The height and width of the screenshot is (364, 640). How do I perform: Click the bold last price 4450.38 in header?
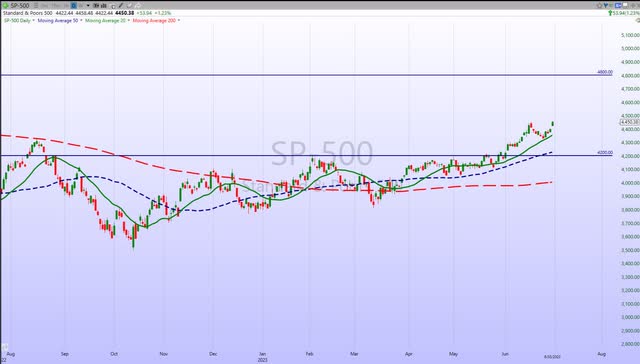[125, 13]
